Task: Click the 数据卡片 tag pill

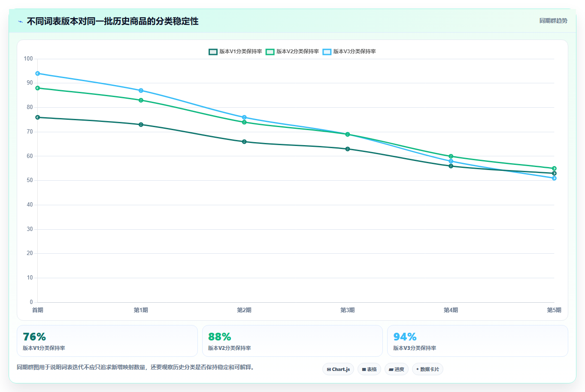Action: point(427,369)
